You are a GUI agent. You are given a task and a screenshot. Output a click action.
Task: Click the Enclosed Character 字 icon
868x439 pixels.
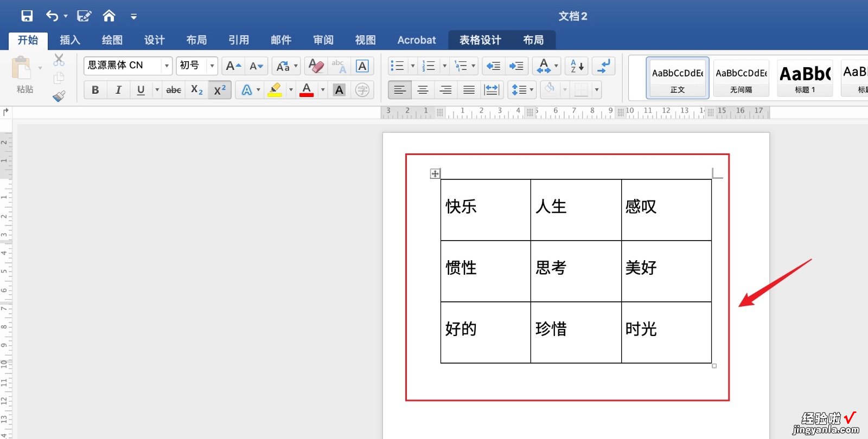click(x=362, y=90)
